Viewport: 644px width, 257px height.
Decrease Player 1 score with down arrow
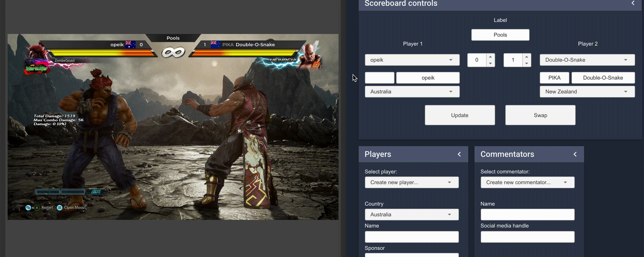490,63
